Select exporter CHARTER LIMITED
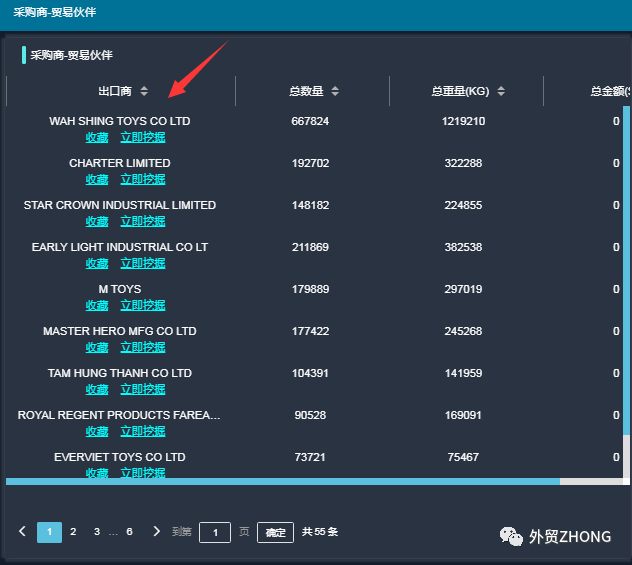The height and width of the screenshot is (565, 632). coord(120,163)
